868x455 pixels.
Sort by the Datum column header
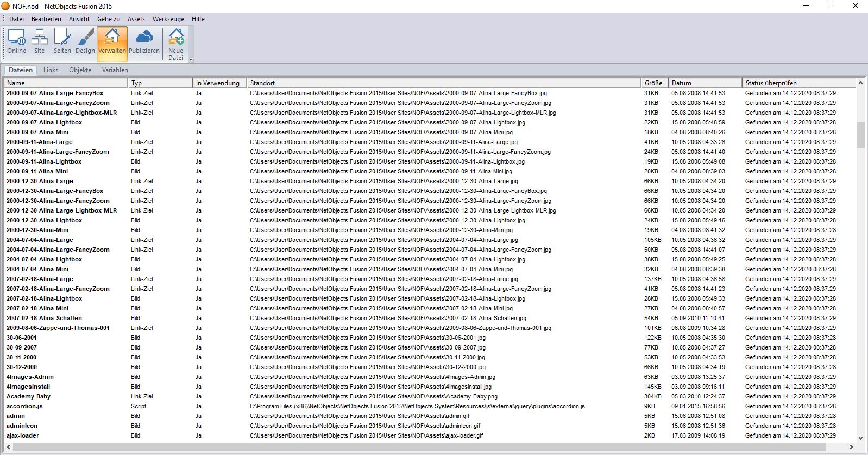click(x=681, y=83)
